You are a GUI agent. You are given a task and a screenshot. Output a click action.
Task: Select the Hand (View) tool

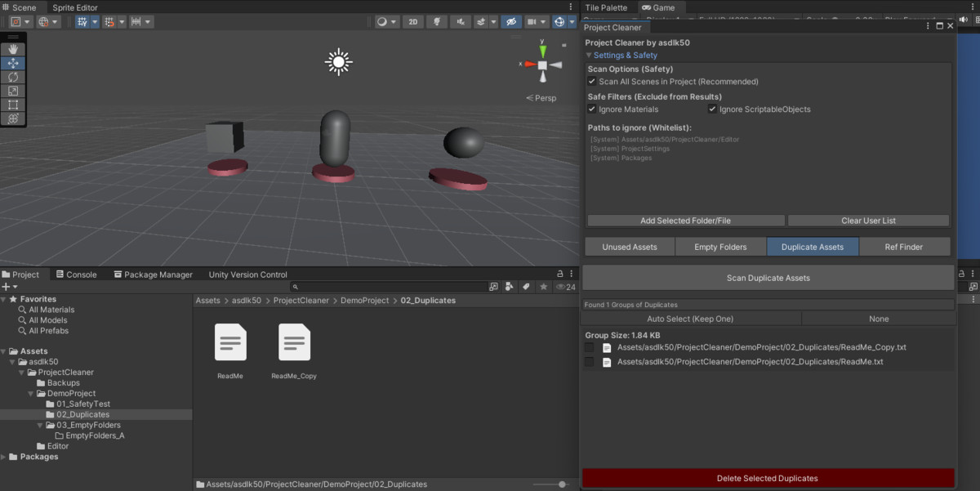[x=13, y=49]
